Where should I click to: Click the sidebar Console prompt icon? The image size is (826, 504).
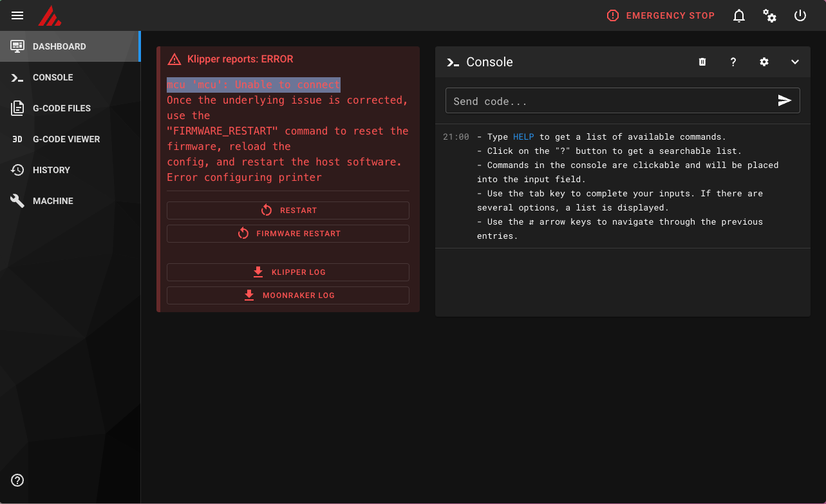17,77
